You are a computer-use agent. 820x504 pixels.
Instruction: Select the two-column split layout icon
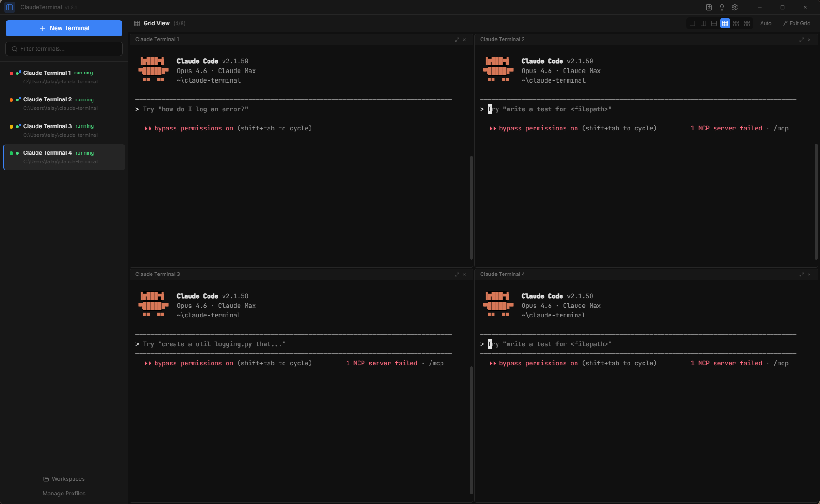pyautogui.click(x=704, y=23)
